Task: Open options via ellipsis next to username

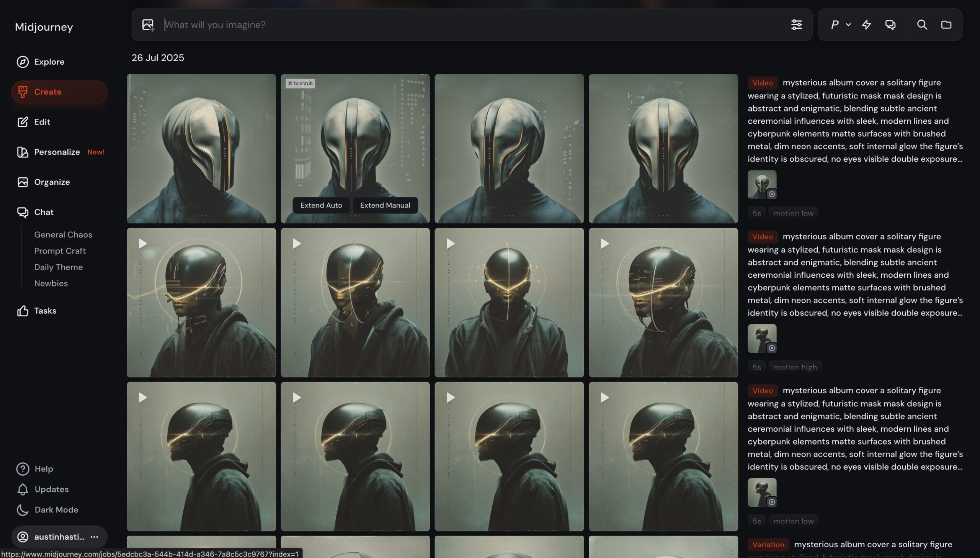Action: click(94, 537)
